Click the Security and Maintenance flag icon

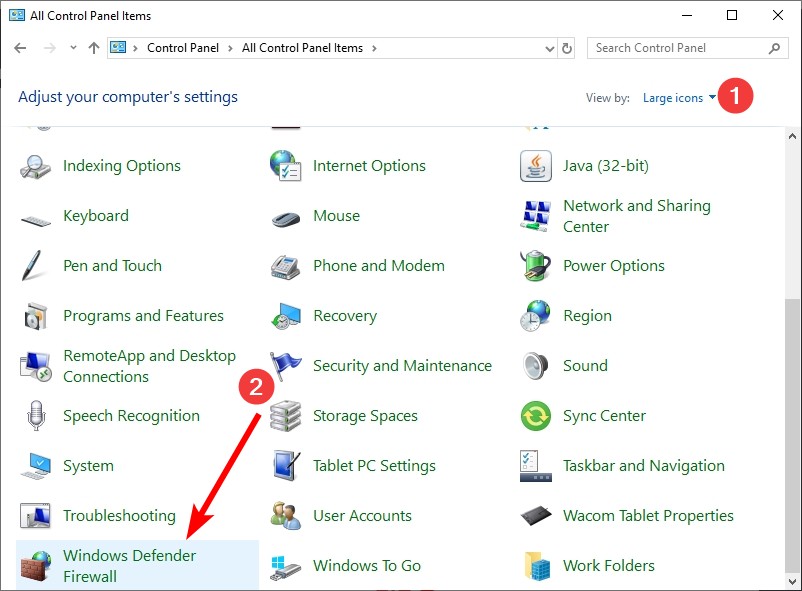(x=285, y=365)
